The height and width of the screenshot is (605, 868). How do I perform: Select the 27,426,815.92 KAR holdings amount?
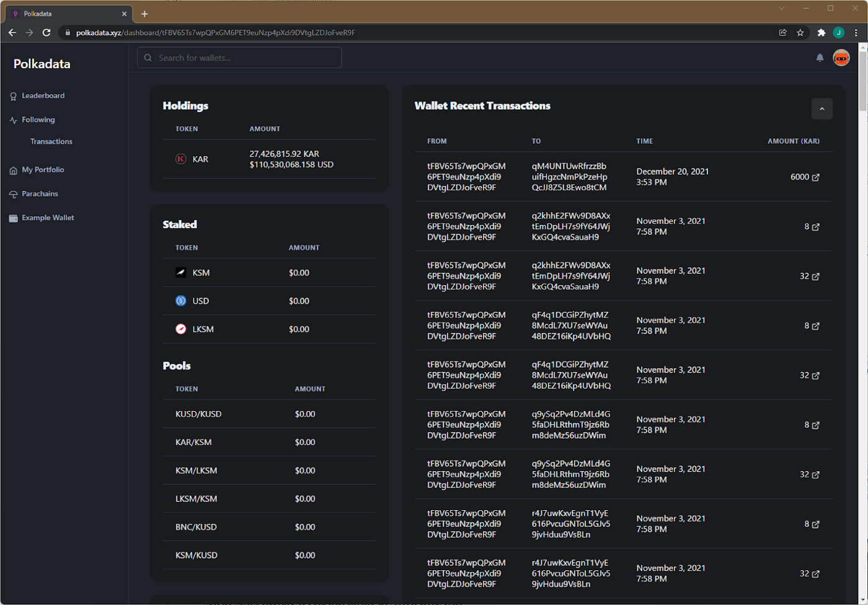tap(284, 154)
